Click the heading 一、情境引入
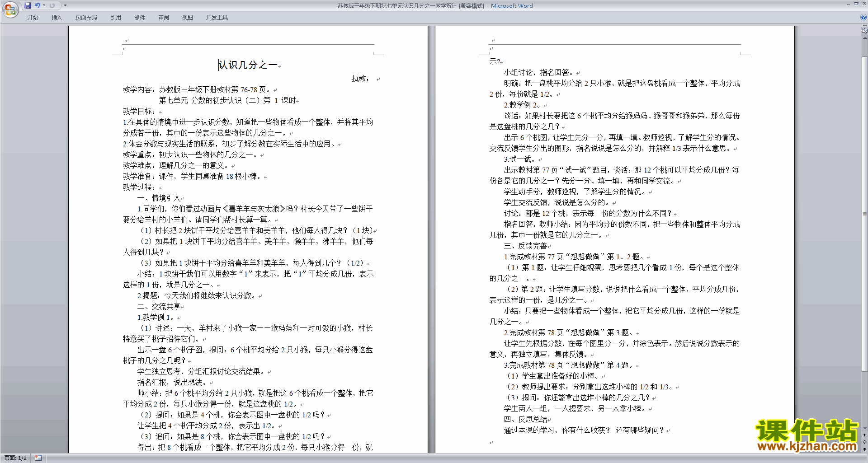Viewport: 868px width, 463px height. (x=159, y=198)
